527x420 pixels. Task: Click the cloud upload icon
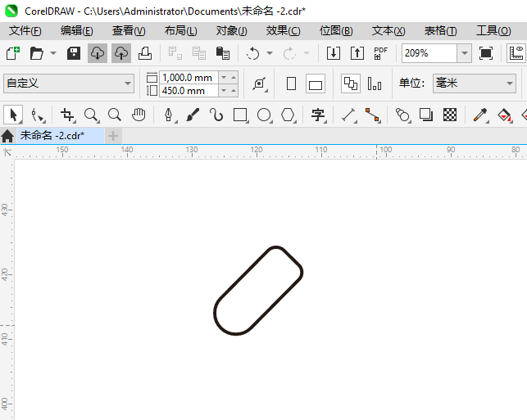[121, 53]
